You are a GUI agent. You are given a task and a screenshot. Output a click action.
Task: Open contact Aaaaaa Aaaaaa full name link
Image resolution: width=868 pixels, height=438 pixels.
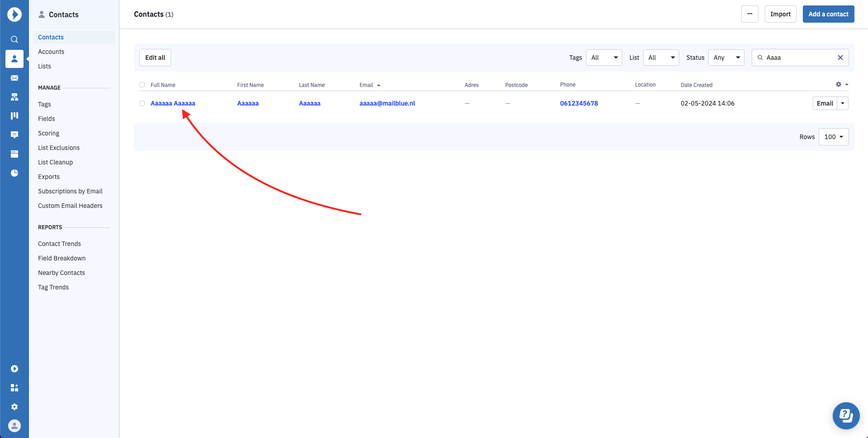tap(173, 103)
